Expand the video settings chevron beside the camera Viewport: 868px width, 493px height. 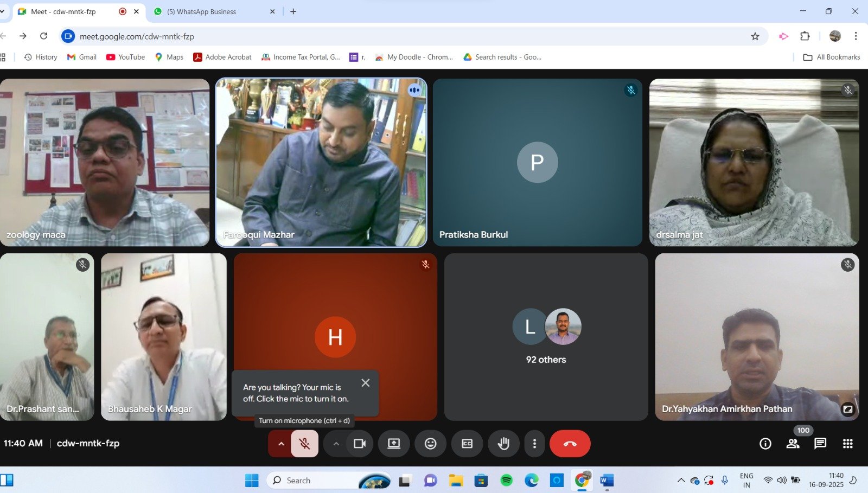tap(336, 443)
